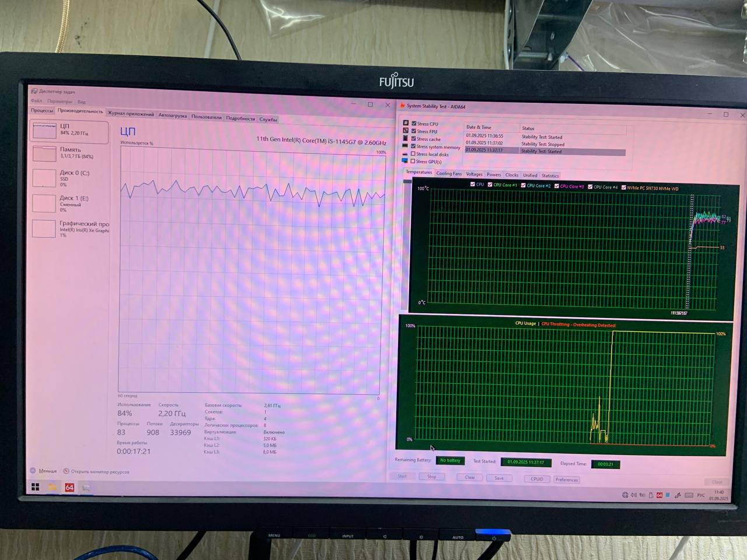
Task: Click the network globe icon in tray
Action: [x=625, y=495]
